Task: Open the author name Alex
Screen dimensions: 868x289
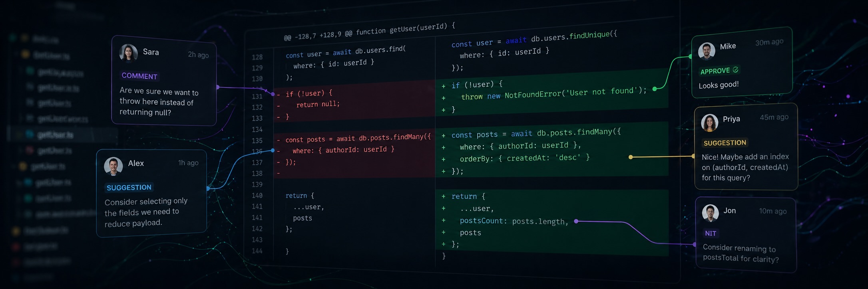Action: 136,163
